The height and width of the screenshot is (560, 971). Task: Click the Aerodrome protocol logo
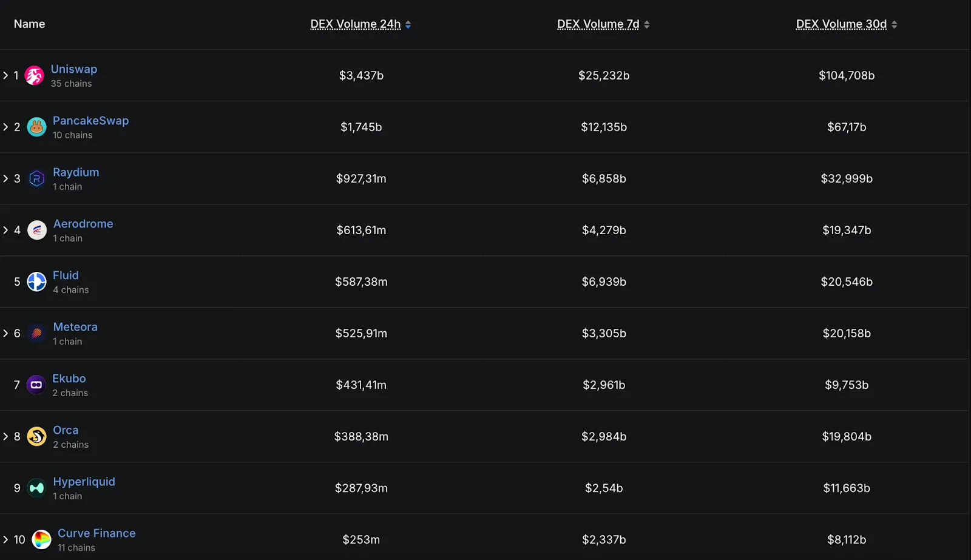[x=37, y=230]
